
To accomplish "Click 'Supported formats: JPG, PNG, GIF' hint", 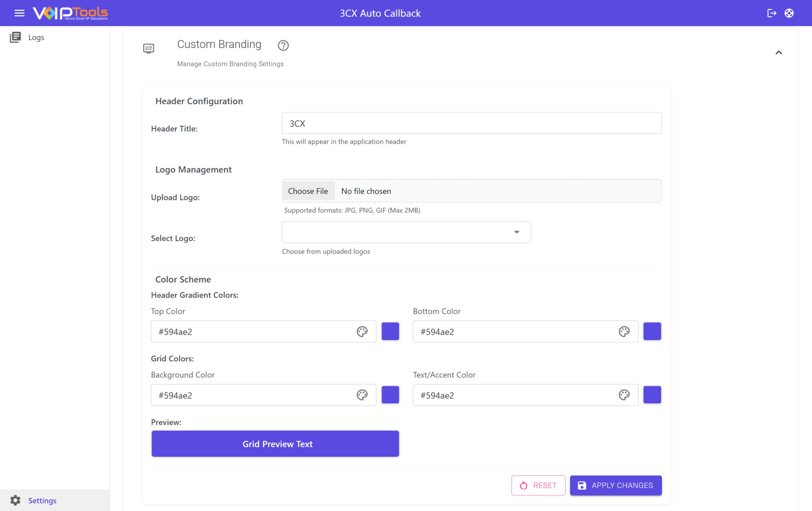I will point(352,210).
